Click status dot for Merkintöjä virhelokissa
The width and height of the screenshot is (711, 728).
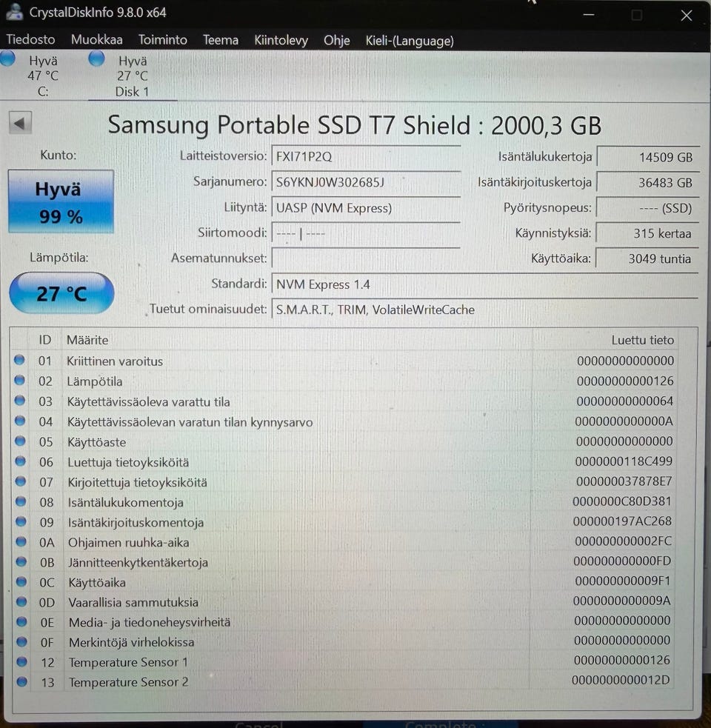pyautogui.click(x=21, y=641)
